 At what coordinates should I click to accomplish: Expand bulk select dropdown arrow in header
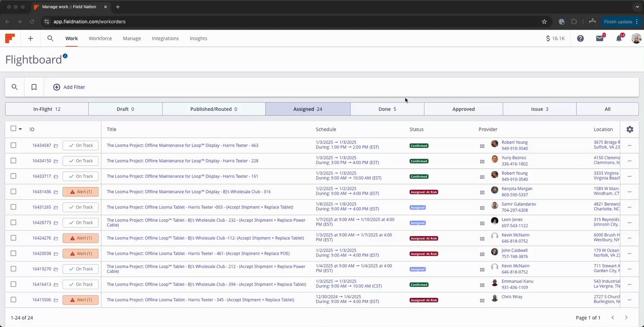coord(20,129)
